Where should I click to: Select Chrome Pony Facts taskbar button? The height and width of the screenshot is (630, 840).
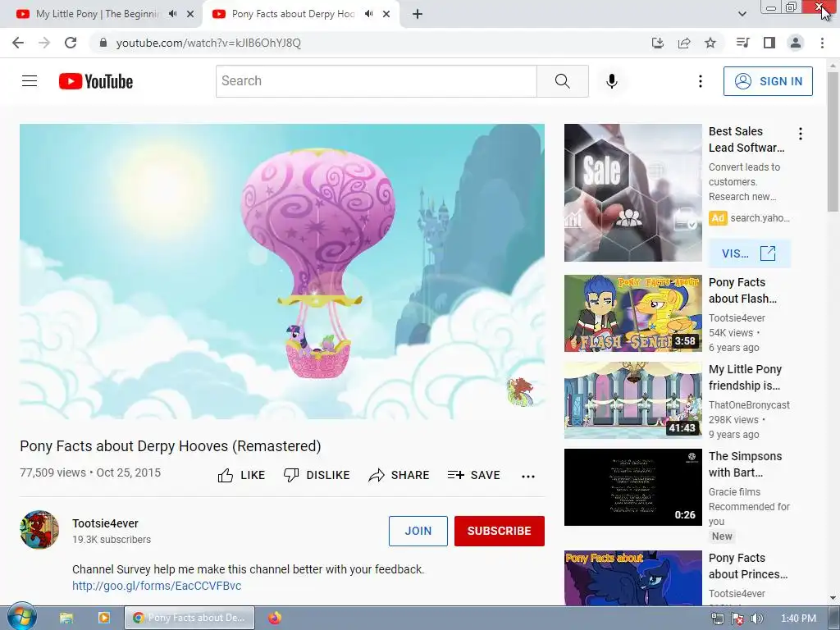[189, 618]
